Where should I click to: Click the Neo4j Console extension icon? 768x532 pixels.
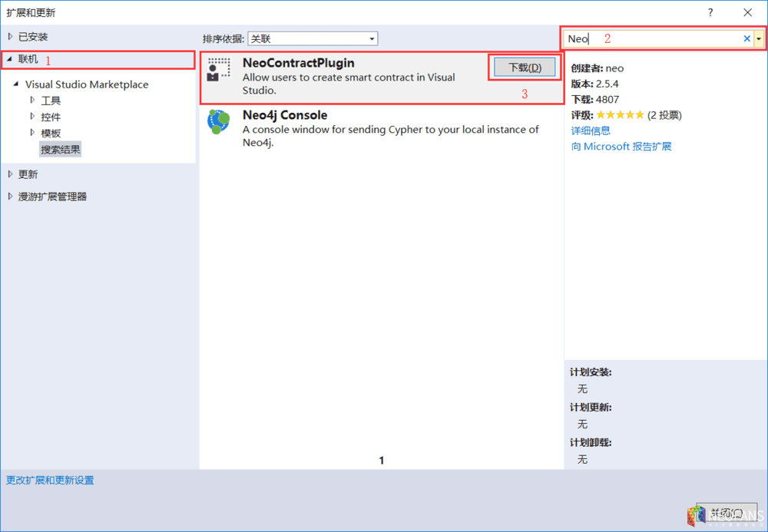click(x=218, y=122)
